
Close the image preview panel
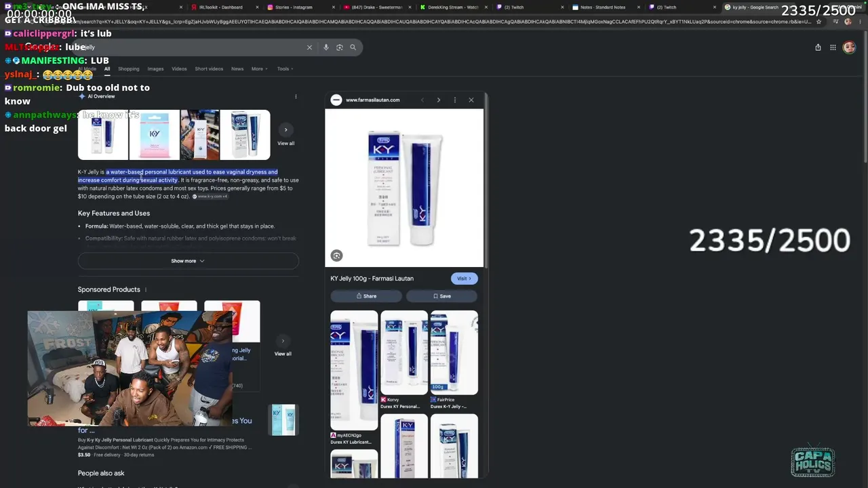point(471,100)
